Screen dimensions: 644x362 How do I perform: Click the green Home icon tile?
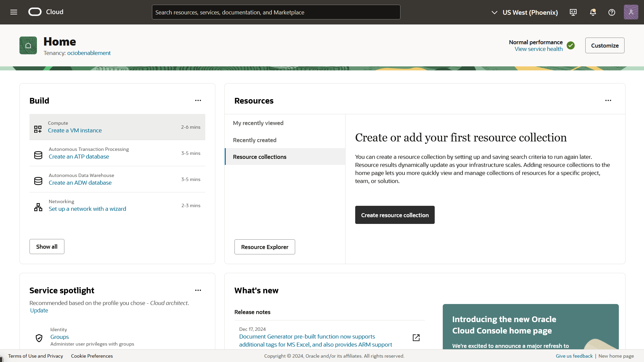pyautogui.click(x=28, y=46)
